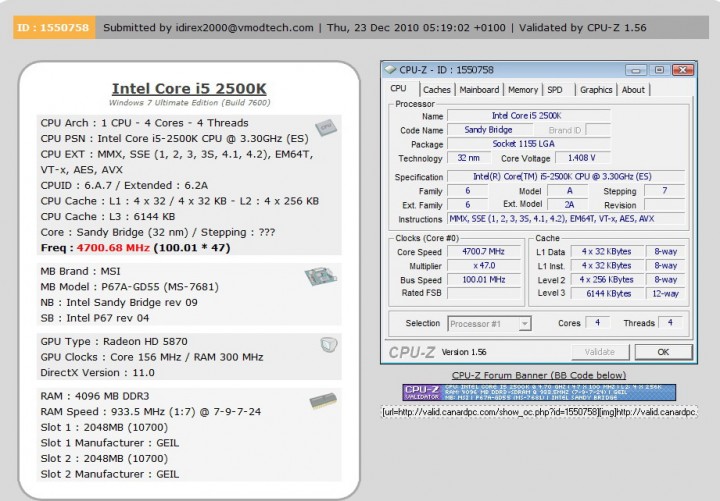Switch to the CPU tab
This screenshot has width=720, height=501.
[x=399, y=89]
